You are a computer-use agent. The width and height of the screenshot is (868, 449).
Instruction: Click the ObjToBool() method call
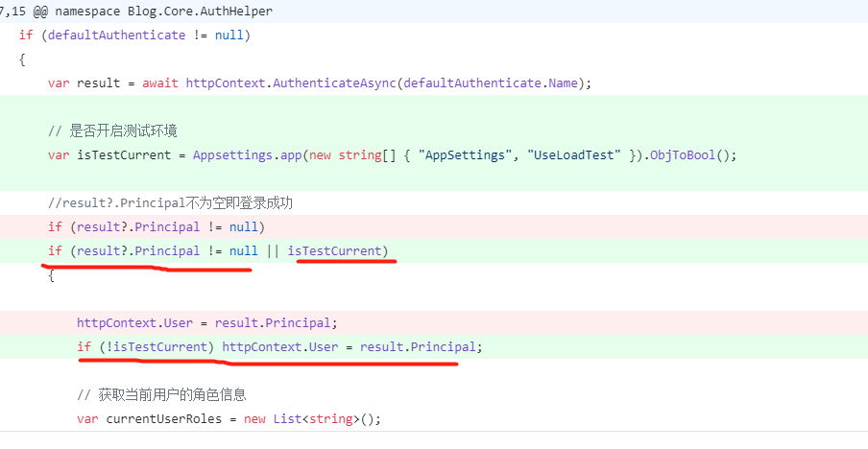(689, 155)
